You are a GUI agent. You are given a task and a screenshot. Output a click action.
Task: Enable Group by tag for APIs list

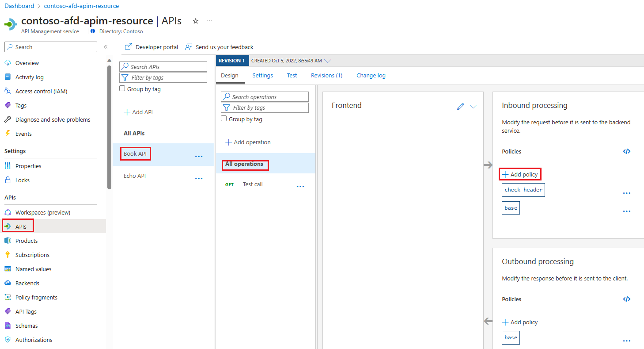point(122,88)
